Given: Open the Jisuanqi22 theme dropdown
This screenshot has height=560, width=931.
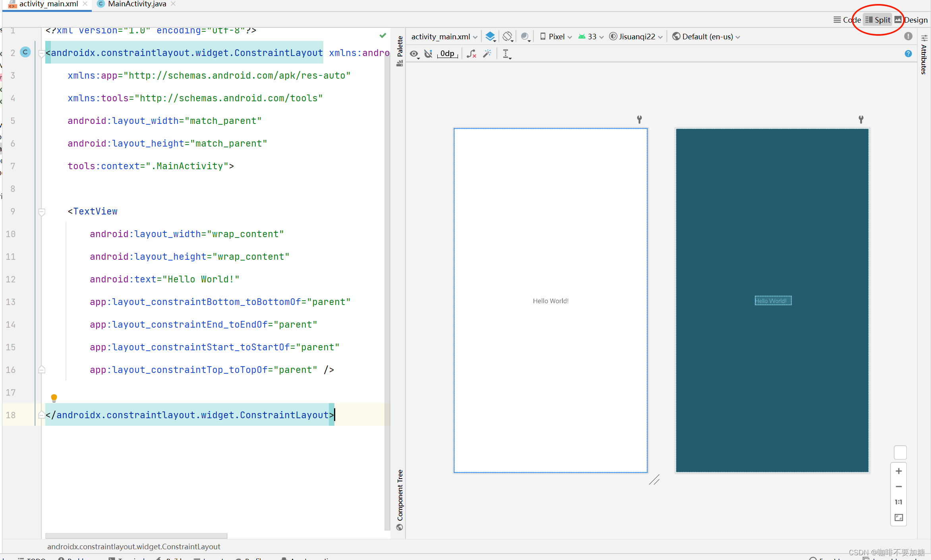Looking at the screenshot, I should [636, 37].
